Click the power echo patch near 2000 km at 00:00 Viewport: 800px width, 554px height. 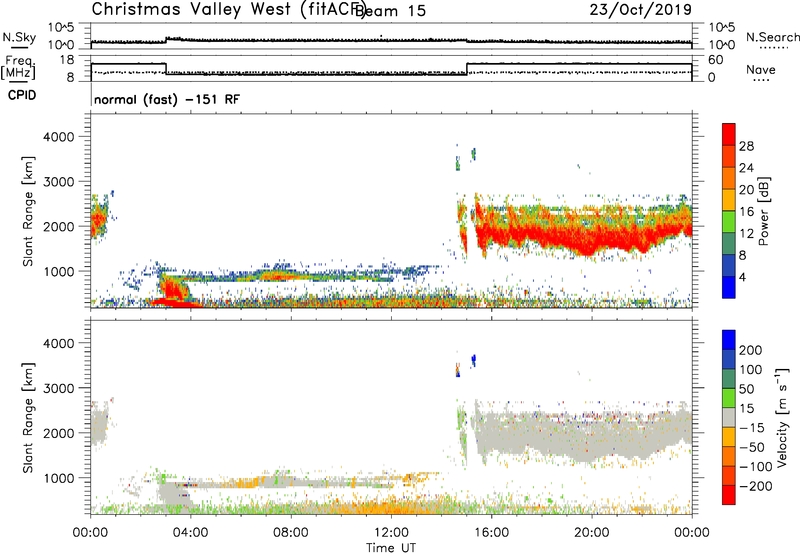coord(98,219)
